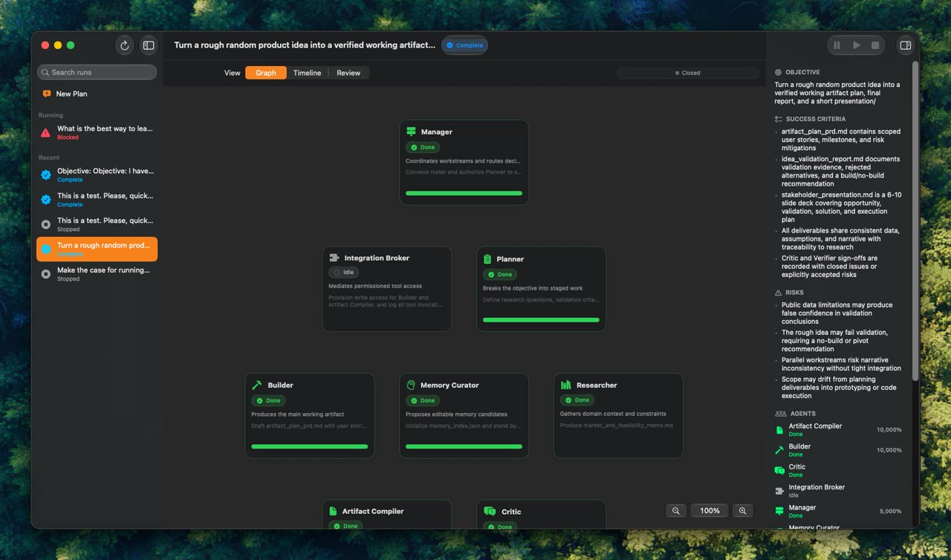Click the Builder hammer icon in Agents list

click(x=779, y=450)
